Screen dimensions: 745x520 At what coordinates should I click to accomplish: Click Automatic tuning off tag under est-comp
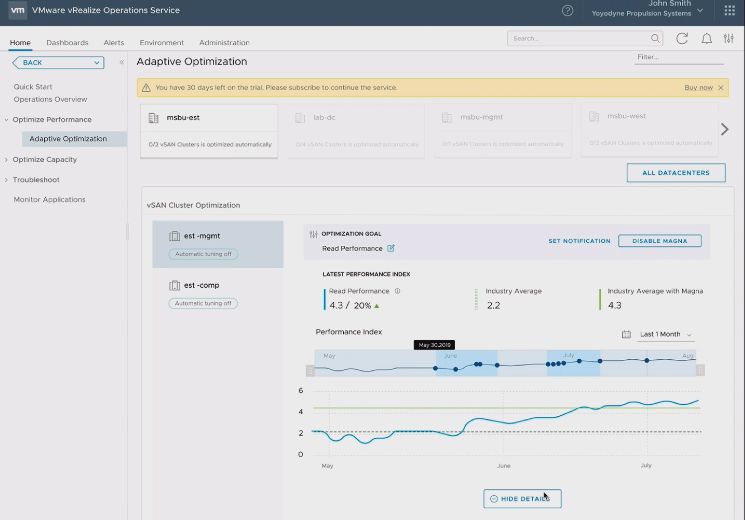(x=203, y=303)
